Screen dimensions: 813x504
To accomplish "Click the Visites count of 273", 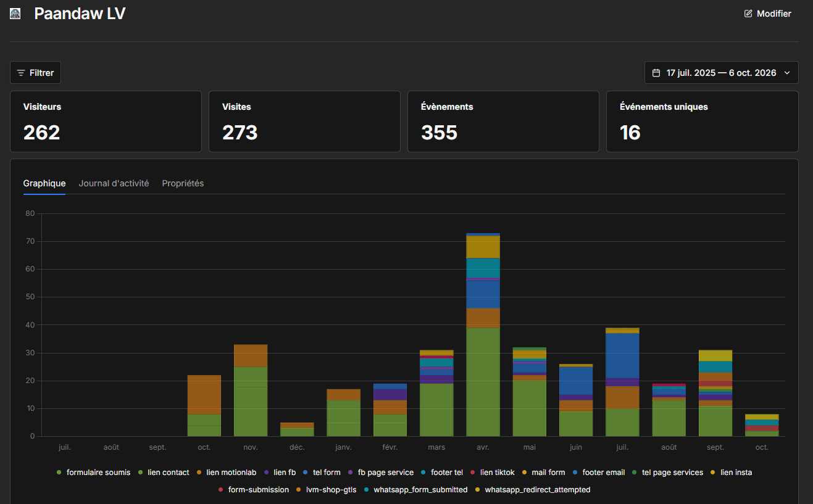I will pyautogui.click(x=240, y=132).
